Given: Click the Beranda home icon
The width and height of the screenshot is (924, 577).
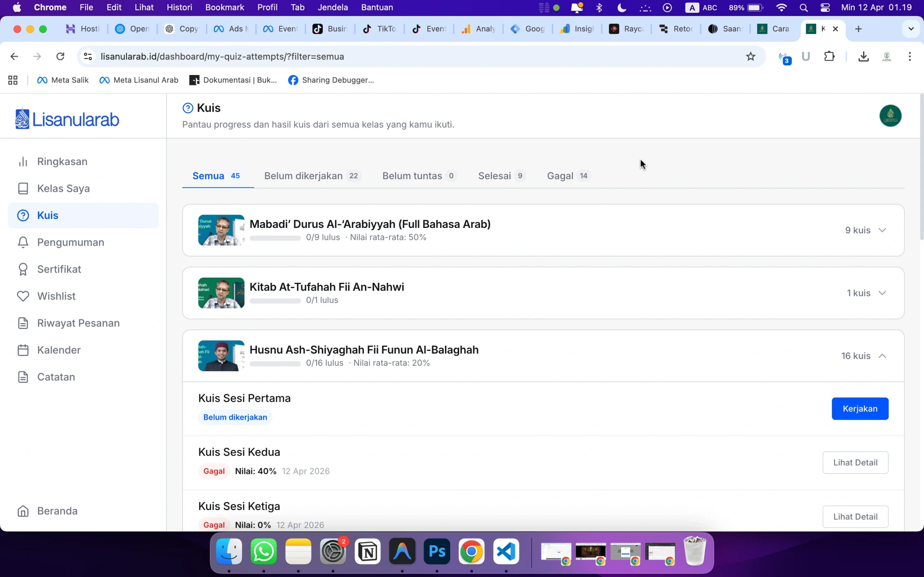Looking at the screenshot, I should pos(23,511).
